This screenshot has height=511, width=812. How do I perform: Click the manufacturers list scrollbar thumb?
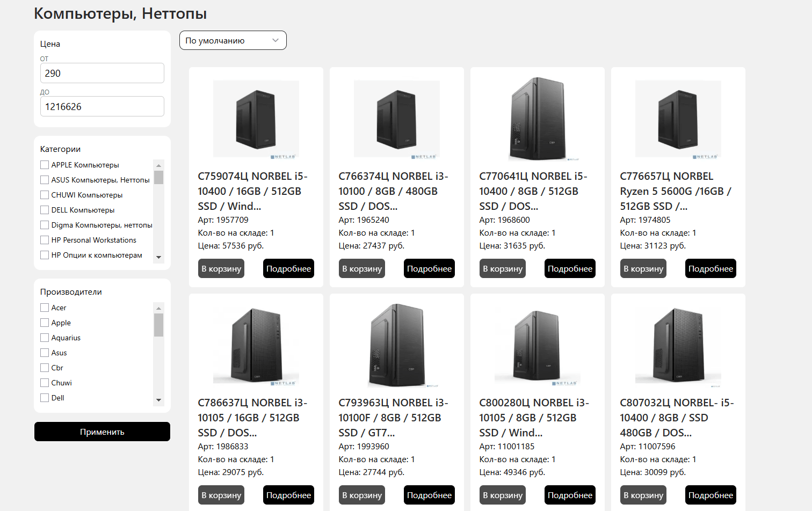[158, 325]
